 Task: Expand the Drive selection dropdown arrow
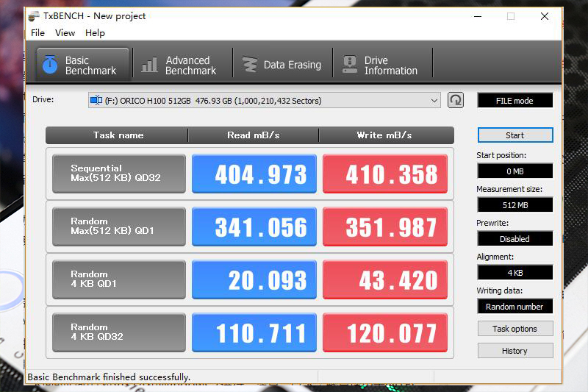click(x=434, y=101)
